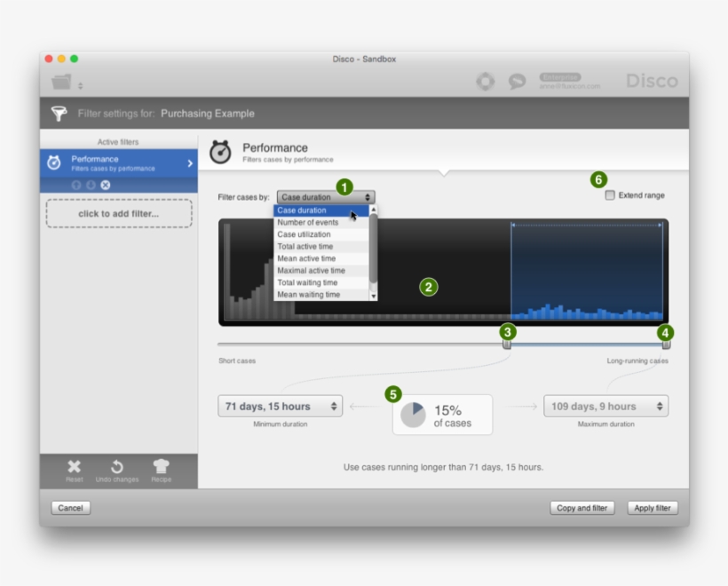
Task: Click the project folder icon in toolbar
Action: (x=61, y=83)
